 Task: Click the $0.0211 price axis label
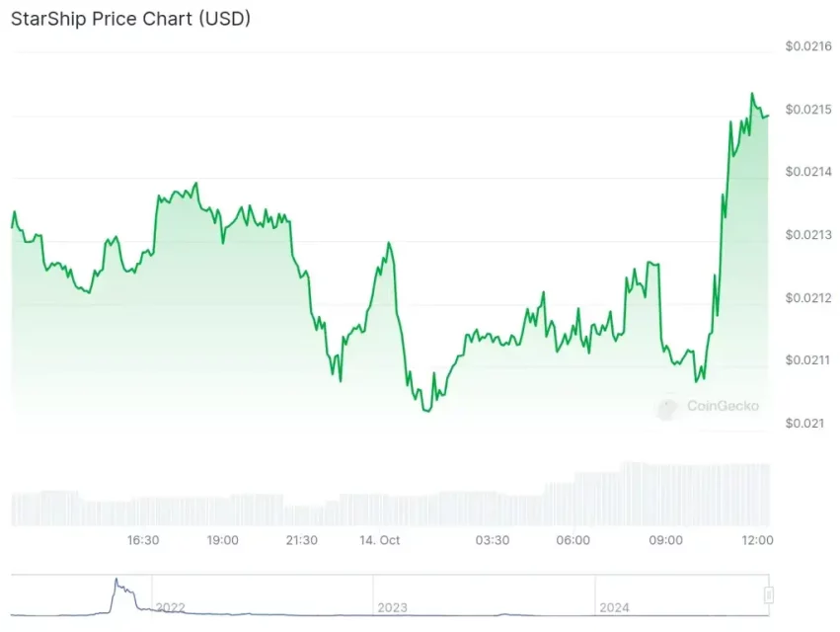[x=808, y=360]
